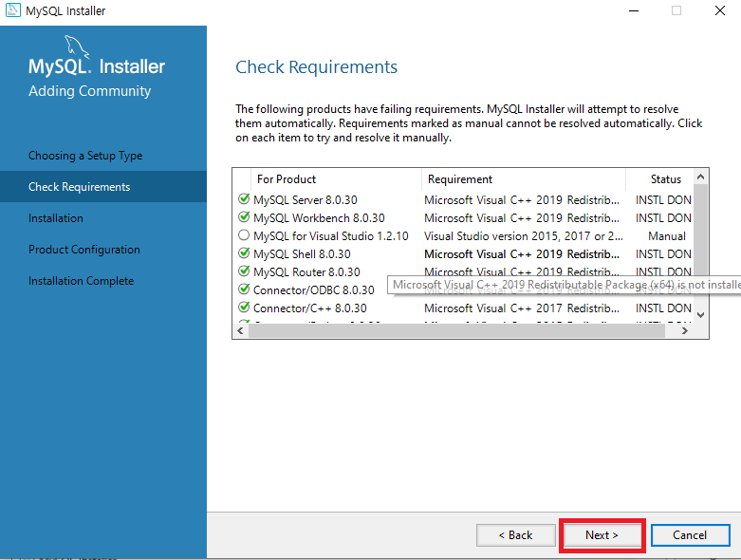The width and height of the screenshot is (741, 560).
Task: Select the MySQL Router 8.0.30 row
Action: click(x=464, y=271)
